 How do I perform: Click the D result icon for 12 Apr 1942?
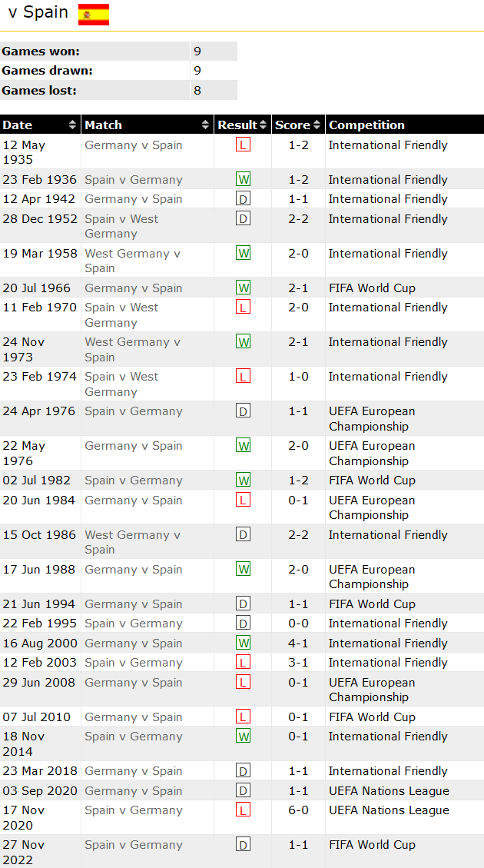click(243, 199)
